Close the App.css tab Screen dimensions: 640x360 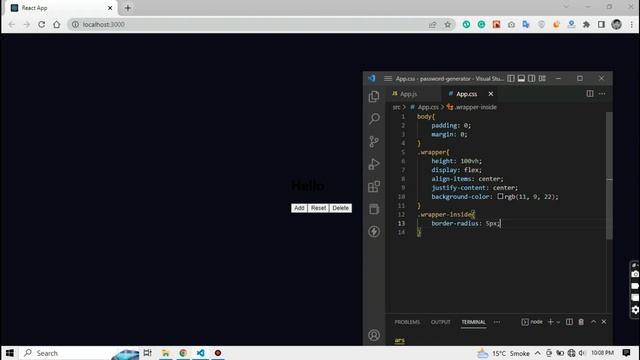point(491,94)
